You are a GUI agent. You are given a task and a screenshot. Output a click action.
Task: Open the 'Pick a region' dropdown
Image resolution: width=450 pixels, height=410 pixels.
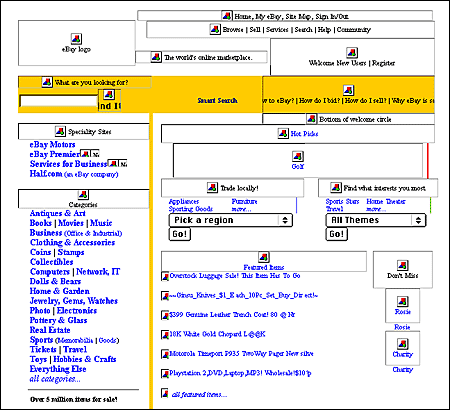click(x=231, y=220)
